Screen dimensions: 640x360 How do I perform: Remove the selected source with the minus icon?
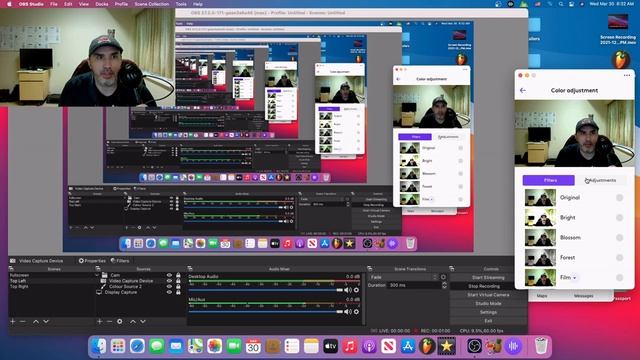(x=109, y=322)
